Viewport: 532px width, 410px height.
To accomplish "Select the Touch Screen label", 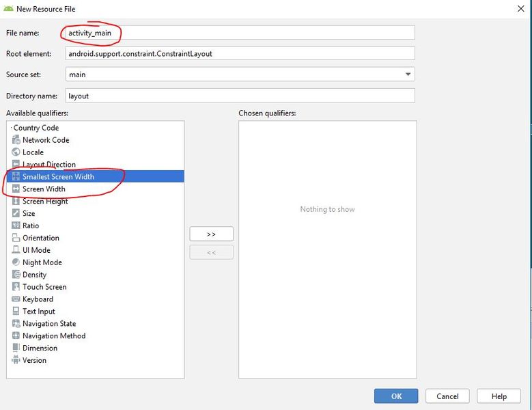I will pyautogui.click(x=44, y=287).
